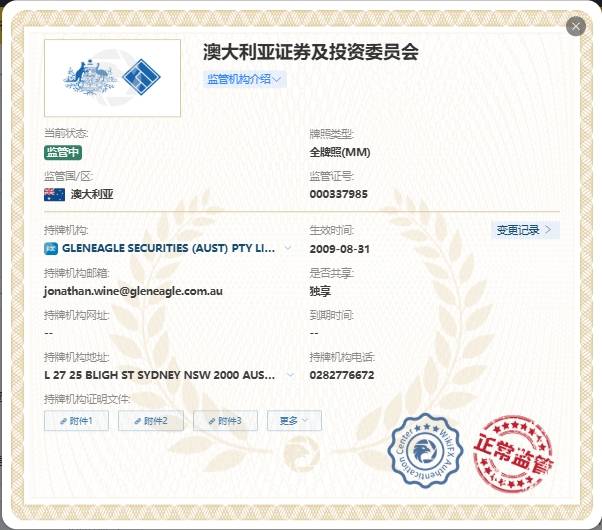Viewport: 602px width, 530px height.
Task: Click the 监管中 status badge
Action: [x=63, y=152]
